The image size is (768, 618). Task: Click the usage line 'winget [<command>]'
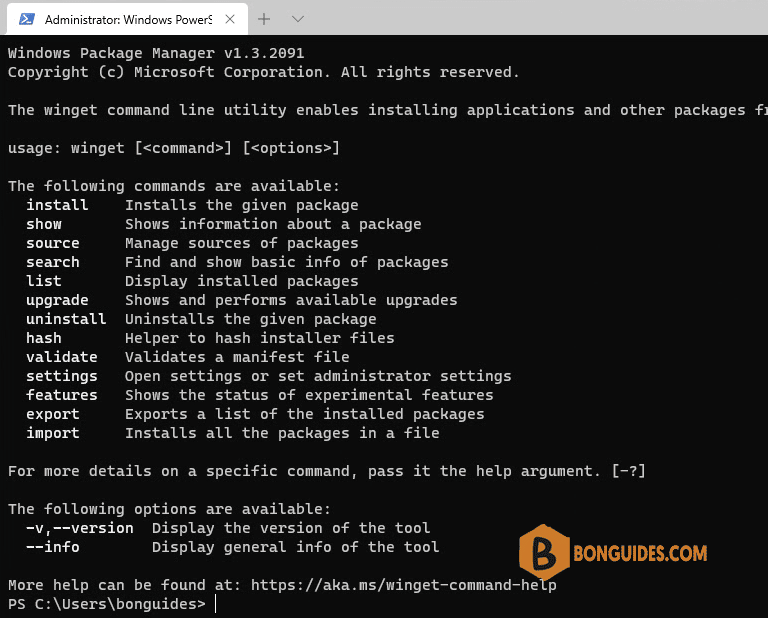pyautogui.click(x=151, y=148)
